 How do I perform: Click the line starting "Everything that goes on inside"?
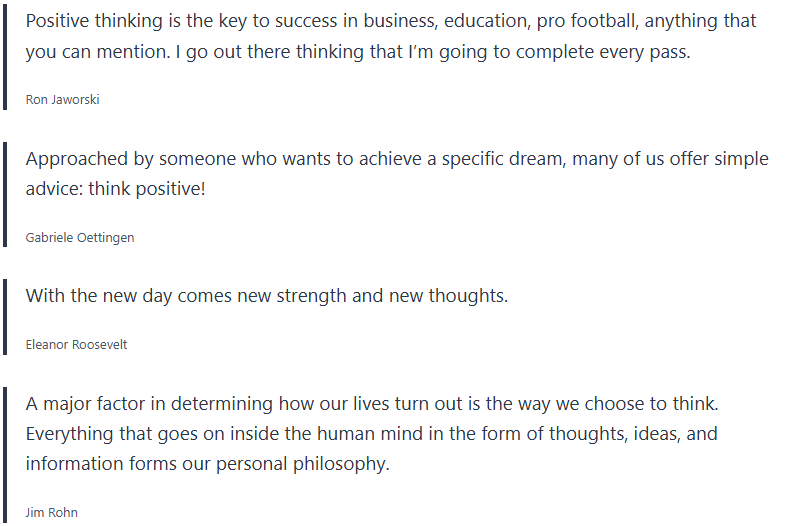(x=371, y=434)
